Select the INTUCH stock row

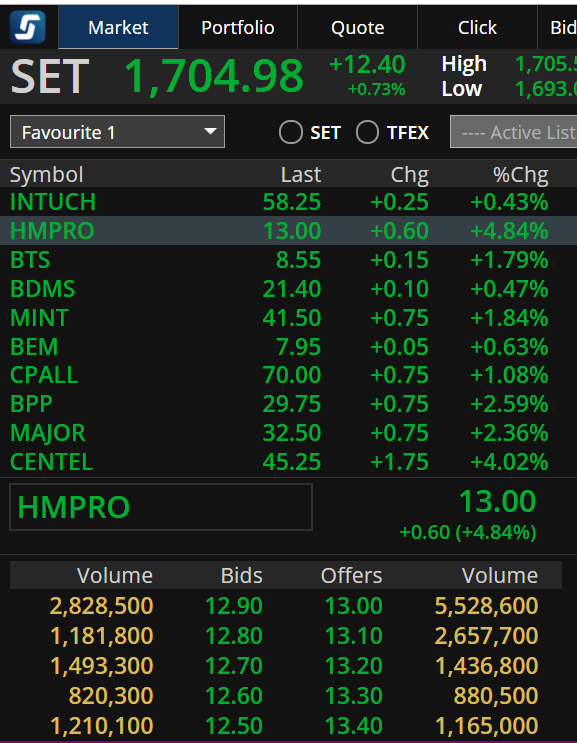coord(288,202)
